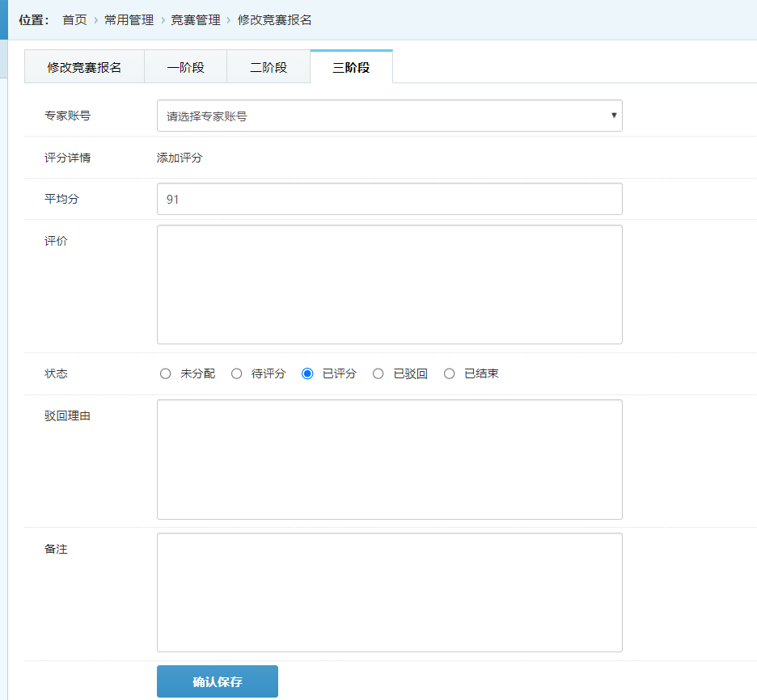
Task: Focus the 备注 text area
Action: pyautogui.click(x=389, y=592)
